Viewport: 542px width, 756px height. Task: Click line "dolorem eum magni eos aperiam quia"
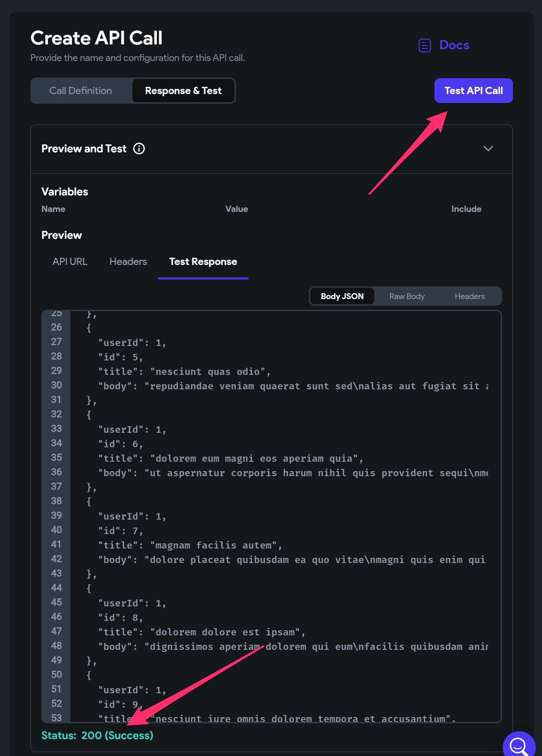click(231, 458)
